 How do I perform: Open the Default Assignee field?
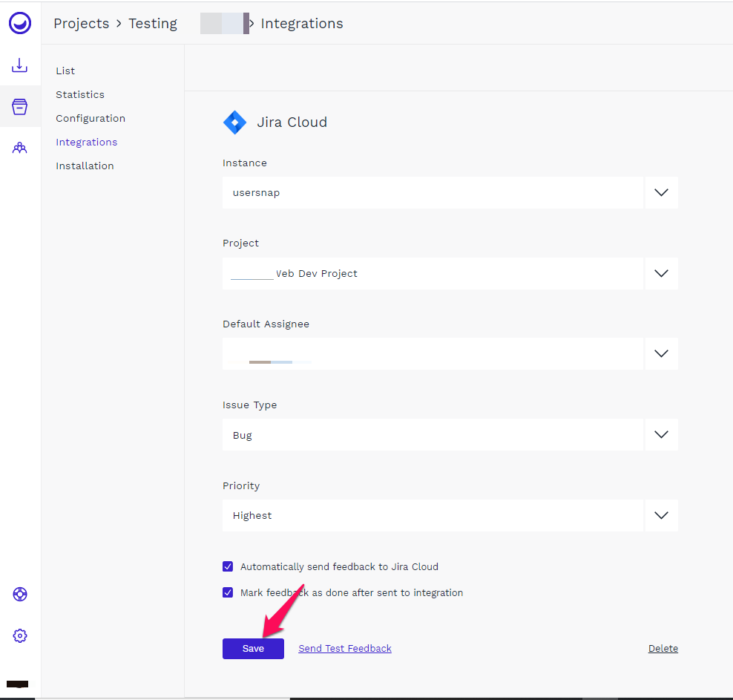[x=433, y=353]
